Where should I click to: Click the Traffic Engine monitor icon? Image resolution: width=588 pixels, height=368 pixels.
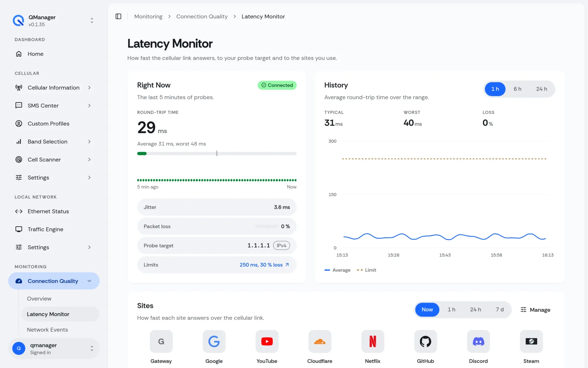click(x=19, y=229)
